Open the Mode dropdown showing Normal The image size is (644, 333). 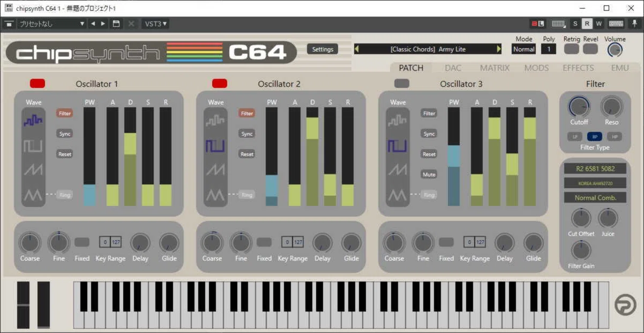point(523,49)
